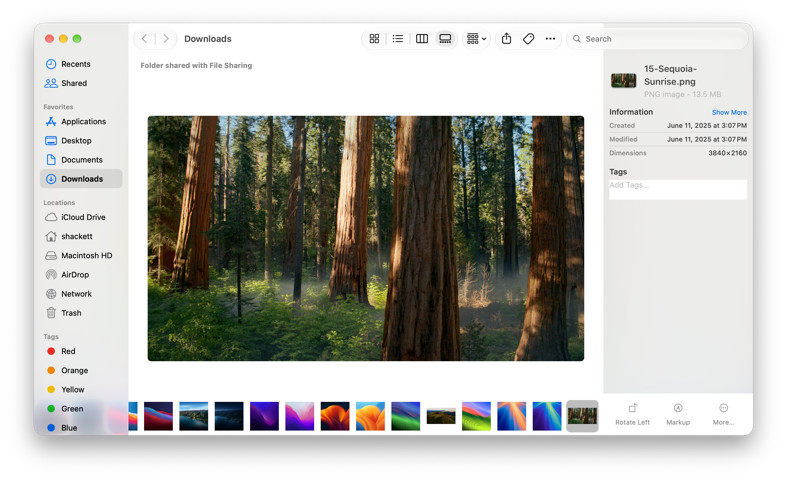Click the Downloads window title
Screen dimensions: 787x480
[208, 39]
